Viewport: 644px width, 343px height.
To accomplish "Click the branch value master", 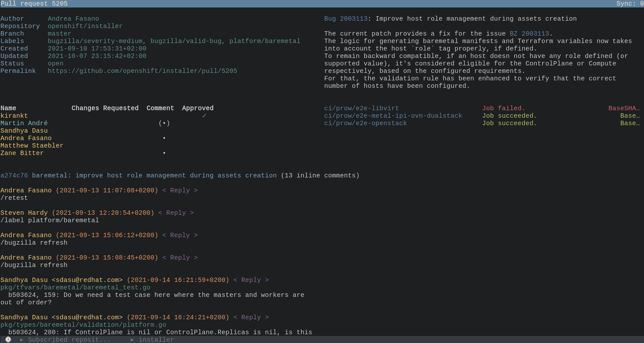I will coord(60,34).
